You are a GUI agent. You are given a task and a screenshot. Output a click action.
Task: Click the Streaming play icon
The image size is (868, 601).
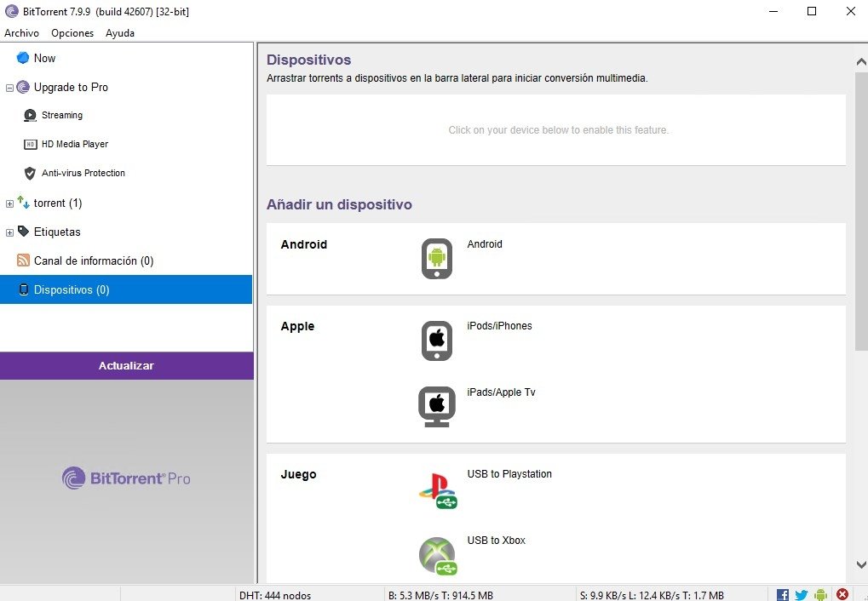30,115
